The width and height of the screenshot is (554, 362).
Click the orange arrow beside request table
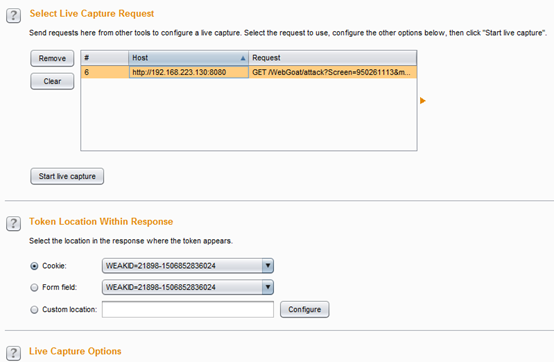[423, 101]
